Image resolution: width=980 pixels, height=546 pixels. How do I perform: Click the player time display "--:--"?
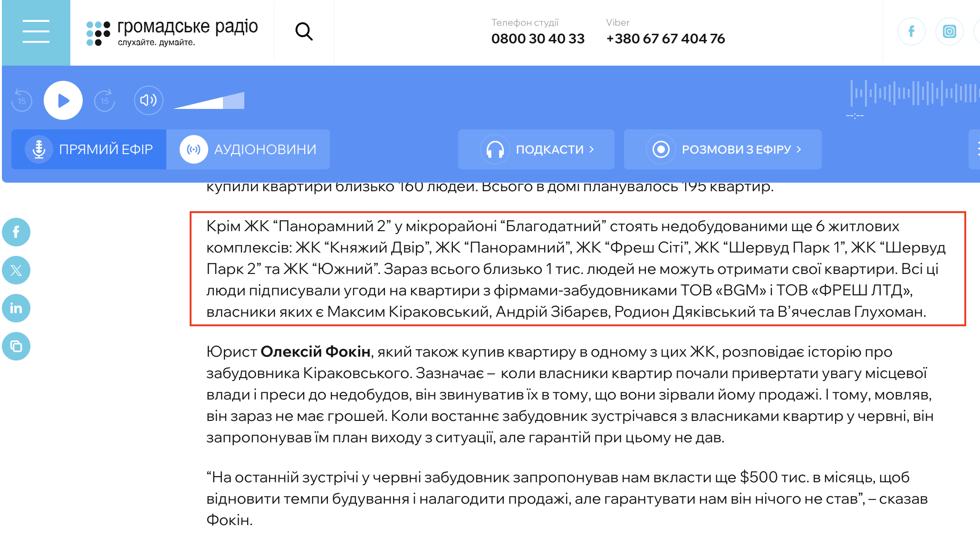[x=855, y=116]
